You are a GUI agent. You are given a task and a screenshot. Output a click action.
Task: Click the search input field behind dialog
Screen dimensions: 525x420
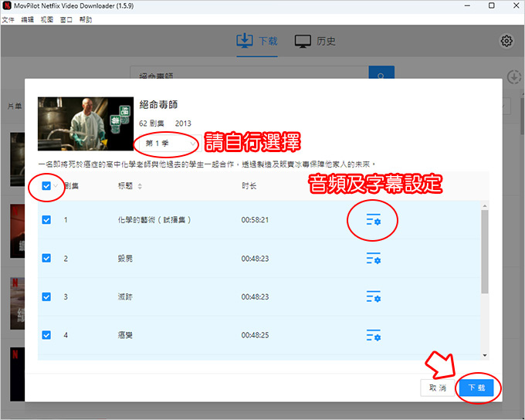(x=249, y=73)
